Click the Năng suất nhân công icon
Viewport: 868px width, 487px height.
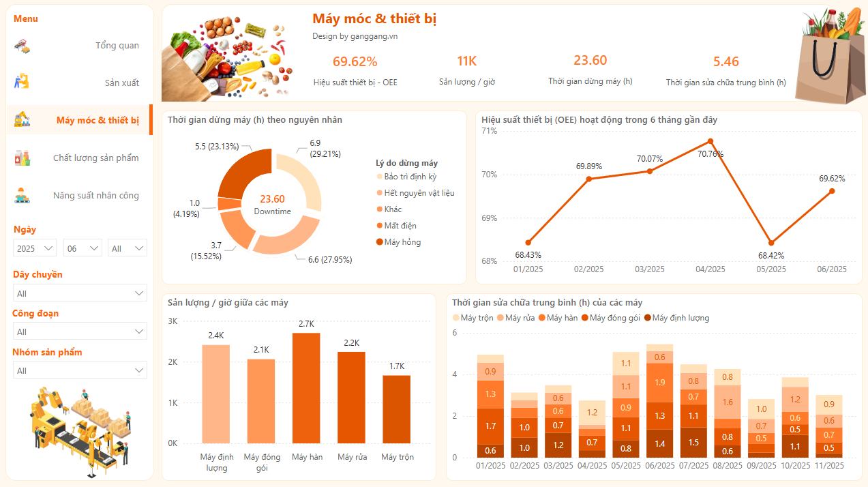22,195
